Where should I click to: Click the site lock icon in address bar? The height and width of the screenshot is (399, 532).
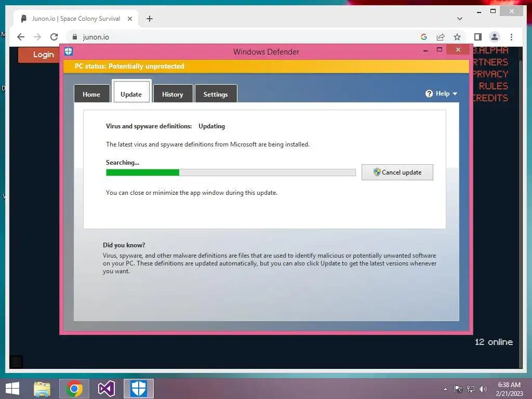tap(75, 37)
